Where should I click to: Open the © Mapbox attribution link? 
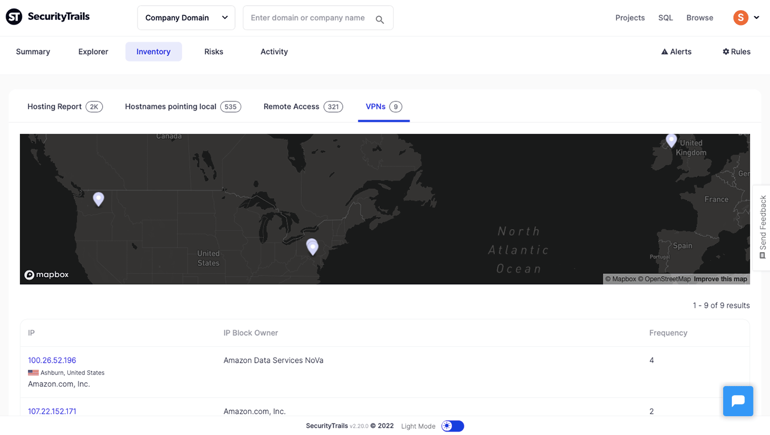point(620,279)
